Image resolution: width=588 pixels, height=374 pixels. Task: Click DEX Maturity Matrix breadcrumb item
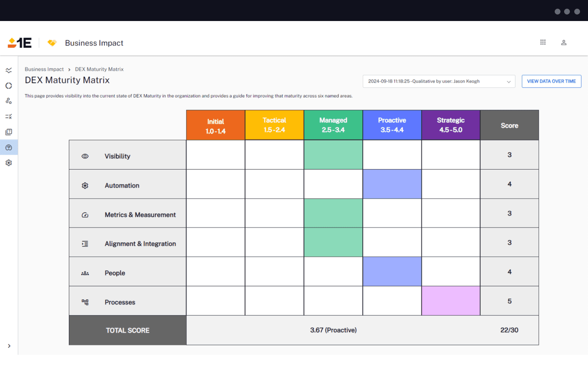pyautogui.click(x=99, y=69)
